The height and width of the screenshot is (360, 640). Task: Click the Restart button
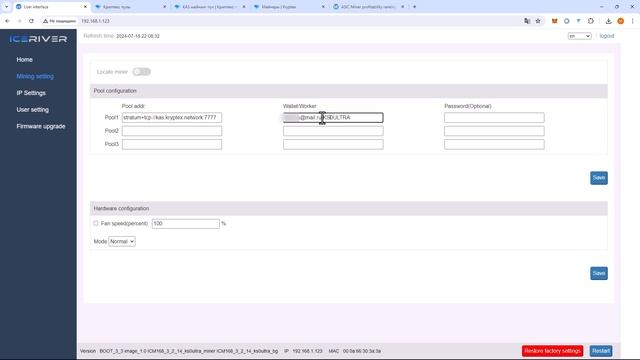tap(601, 351)
